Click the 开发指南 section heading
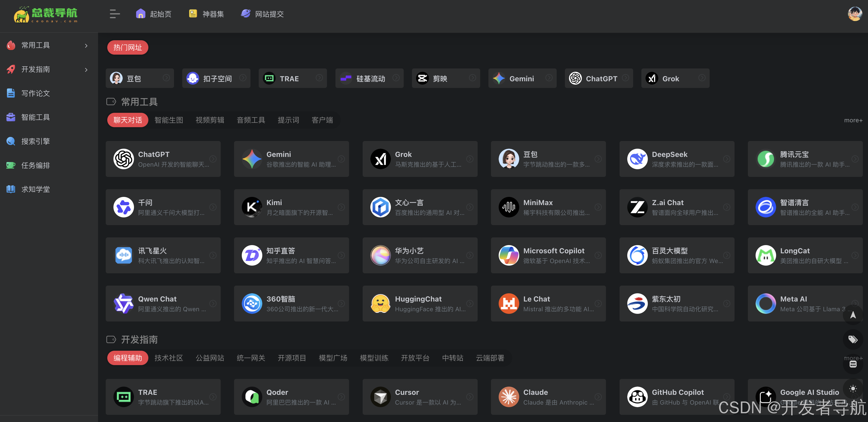Image resolution: width=868 pixels, height=422 pixels. (x=139, y=339)
